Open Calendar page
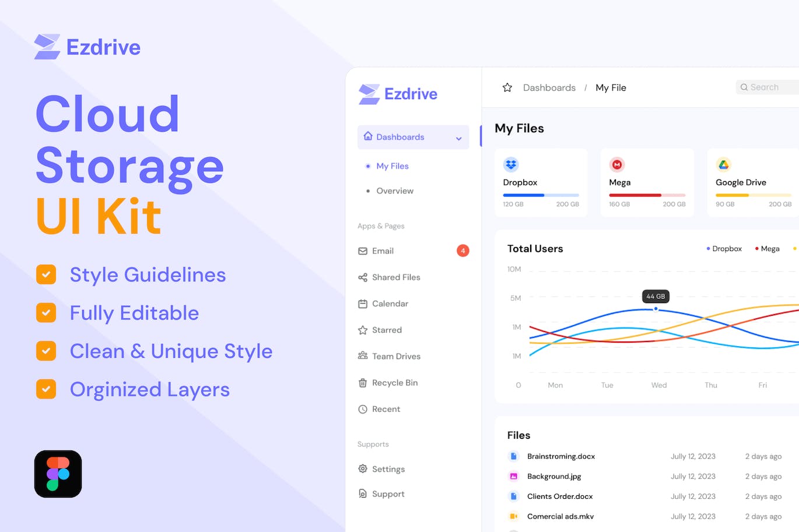The height and width of the screenshot is (532, 799). click(x=390, y=304)
